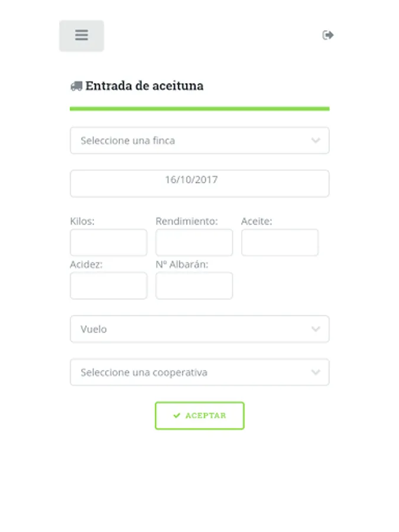Open the 'Seleccione una cooperativa' selector

177,372
